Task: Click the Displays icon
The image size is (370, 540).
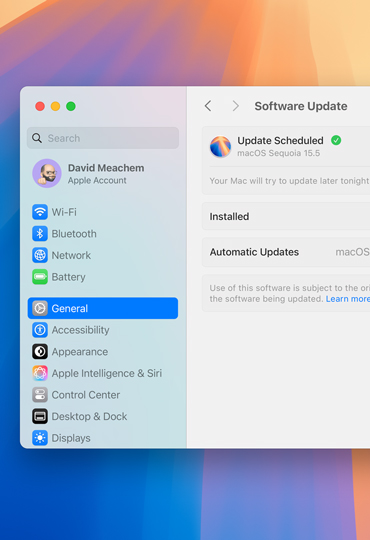Action: 40,438
